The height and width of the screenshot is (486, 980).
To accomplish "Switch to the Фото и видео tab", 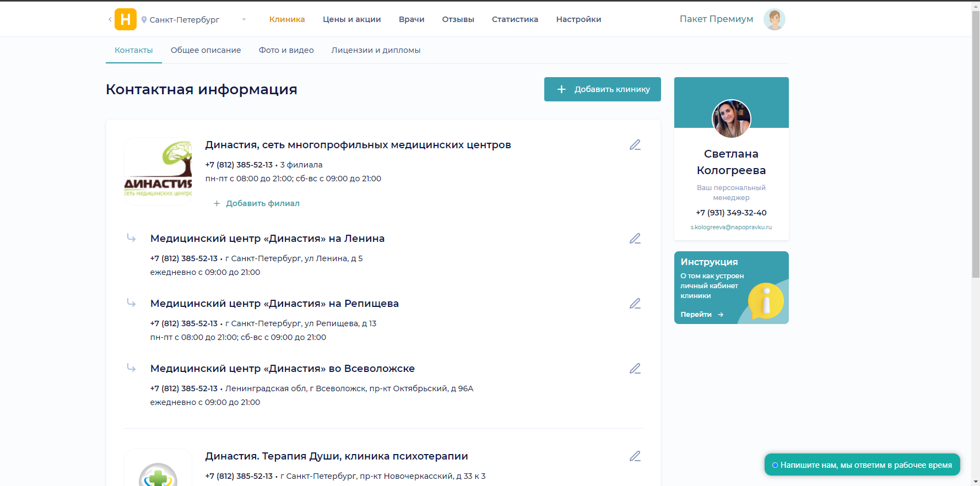I will (x=286, y=50).
